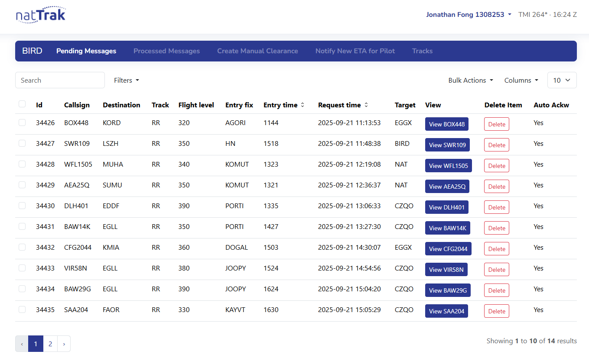Viewport: 589px width, 364px height.
Task: Tick the select-all header checkbox
Action: pyautogui.click(x=22, y=104)
